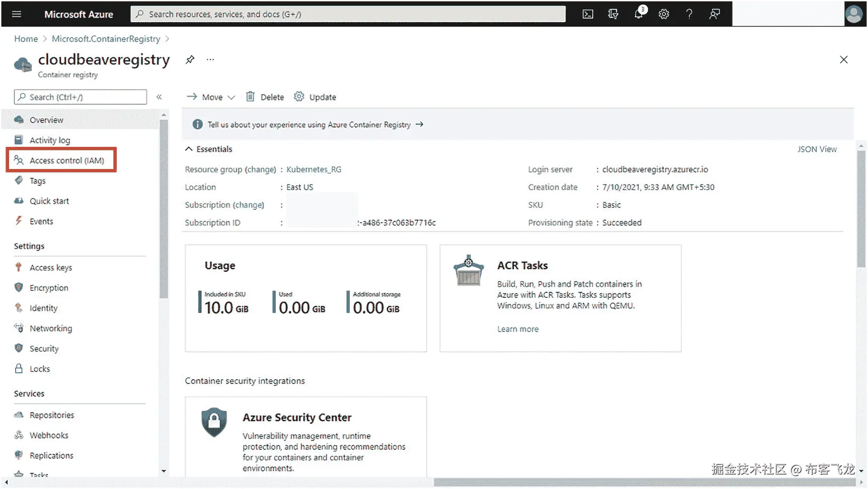
Task: Open the portal hamburger menu
Action: coord(17,14)
